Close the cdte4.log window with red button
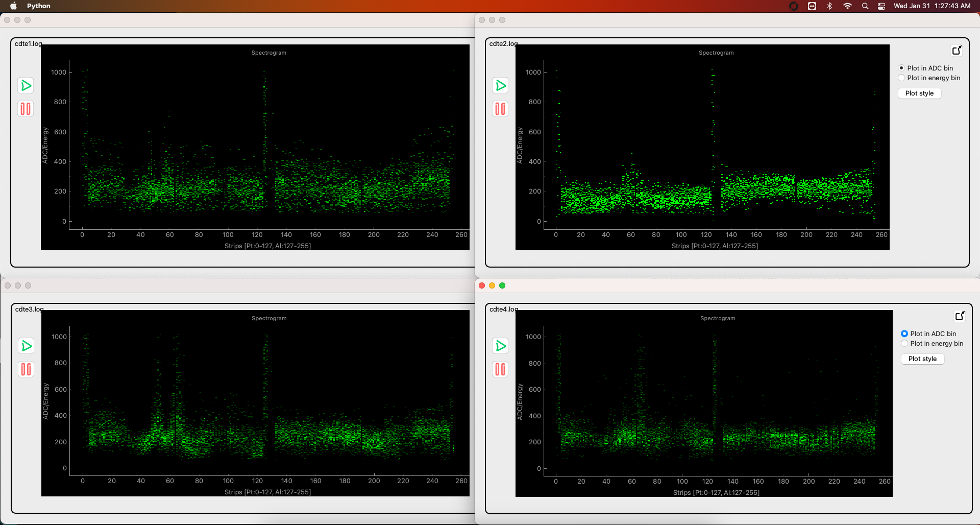Screen dimensions: 980x525 [x=482, y=285]
